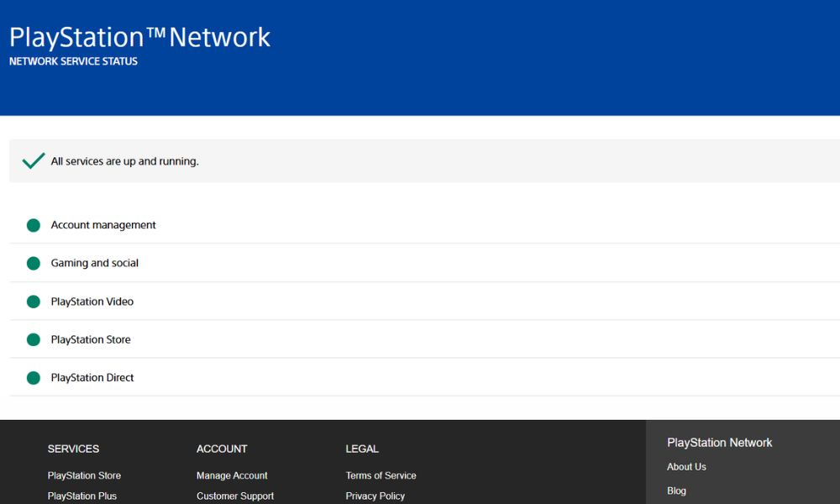Open the Terms of Service page
Viewport: 840px width, 504px height.
pyautogui.click(x=381, y=475)
